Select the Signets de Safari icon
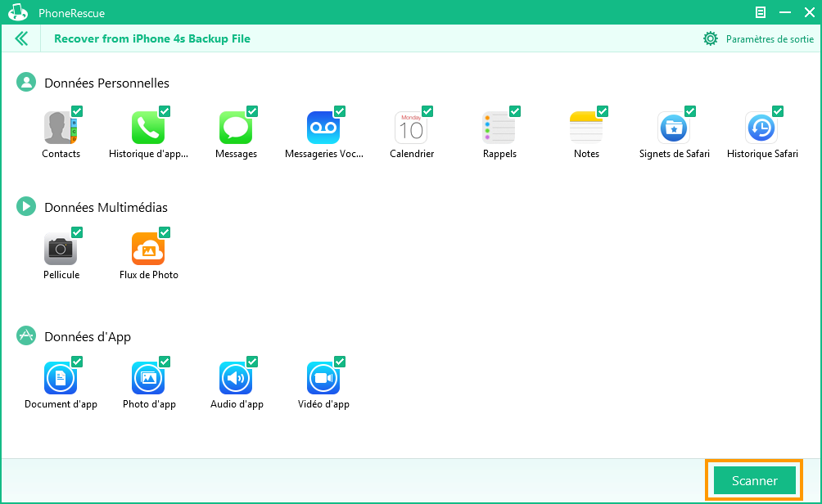The height and width of the screenshot is (504, 822). point(674,128)
